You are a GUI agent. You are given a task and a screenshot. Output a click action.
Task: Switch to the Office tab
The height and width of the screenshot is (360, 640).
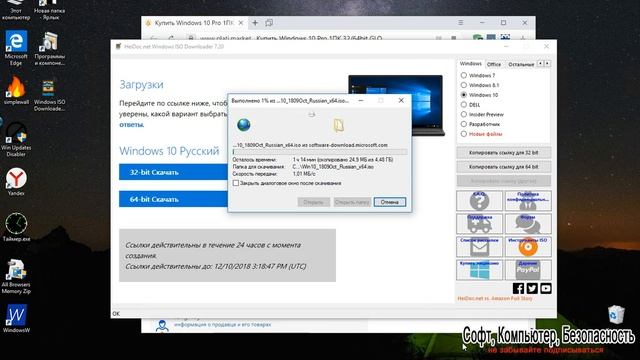[493, 64]
